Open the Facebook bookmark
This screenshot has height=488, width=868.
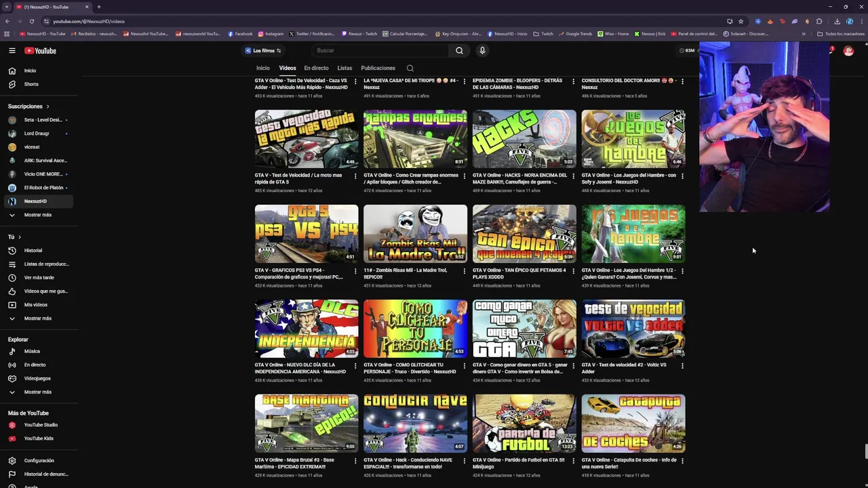[240, 34]
